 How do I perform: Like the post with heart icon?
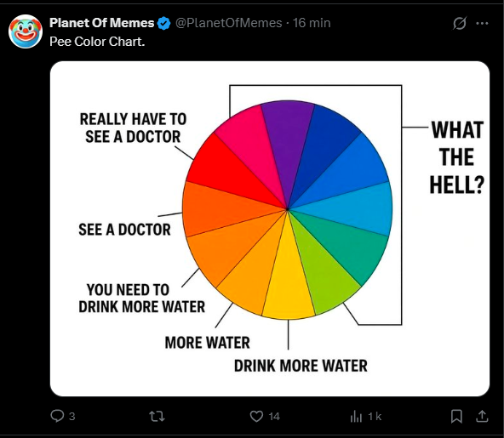click(256, 416)
